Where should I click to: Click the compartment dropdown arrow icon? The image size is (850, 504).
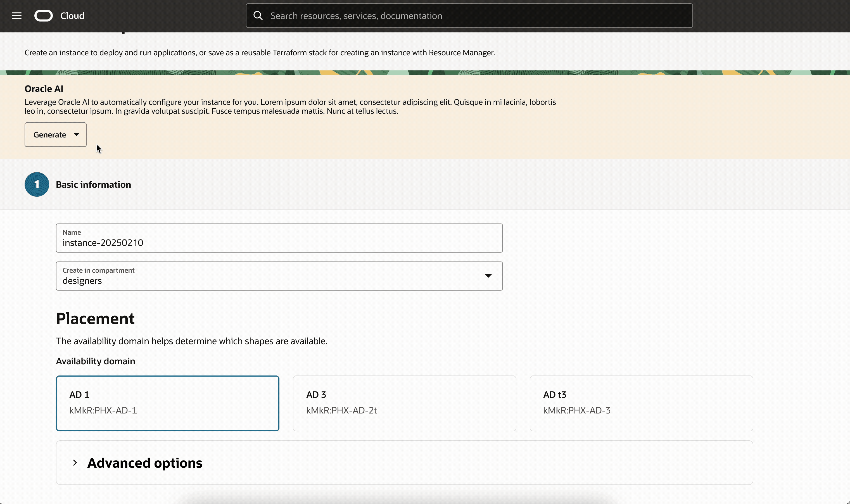point(488,276)
